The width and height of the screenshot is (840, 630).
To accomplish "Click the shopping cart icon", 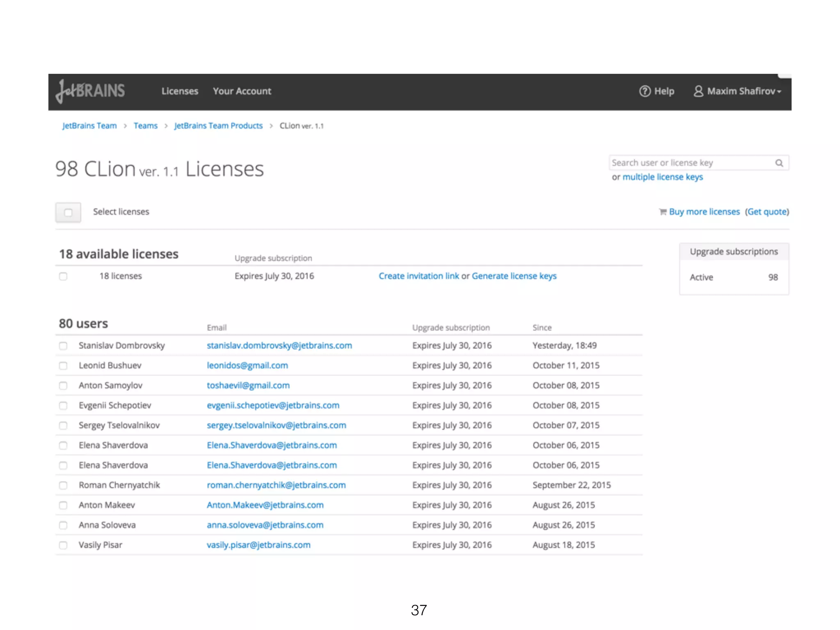I will pyautogui.click(x=662, y=212).
